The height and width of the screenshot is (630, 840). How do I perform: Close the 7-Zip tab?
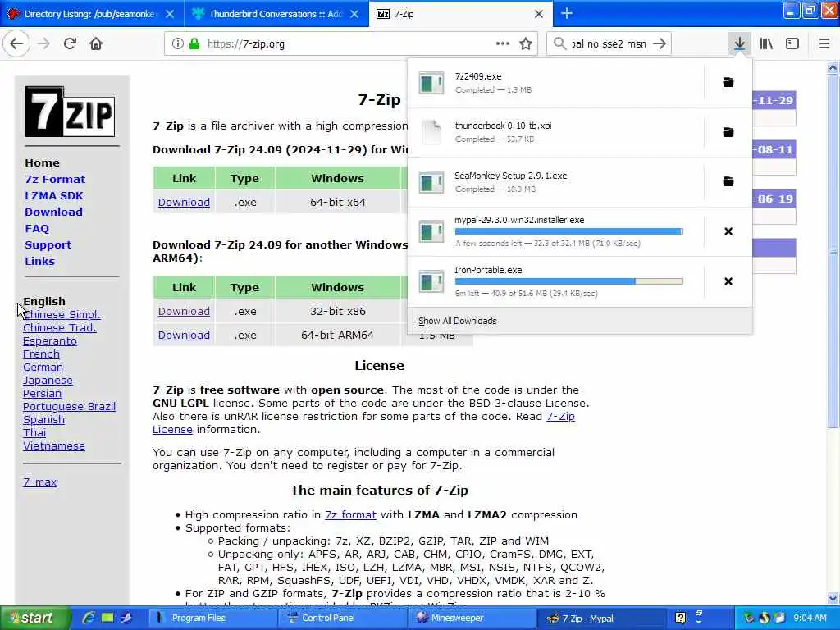click(539, 14)
